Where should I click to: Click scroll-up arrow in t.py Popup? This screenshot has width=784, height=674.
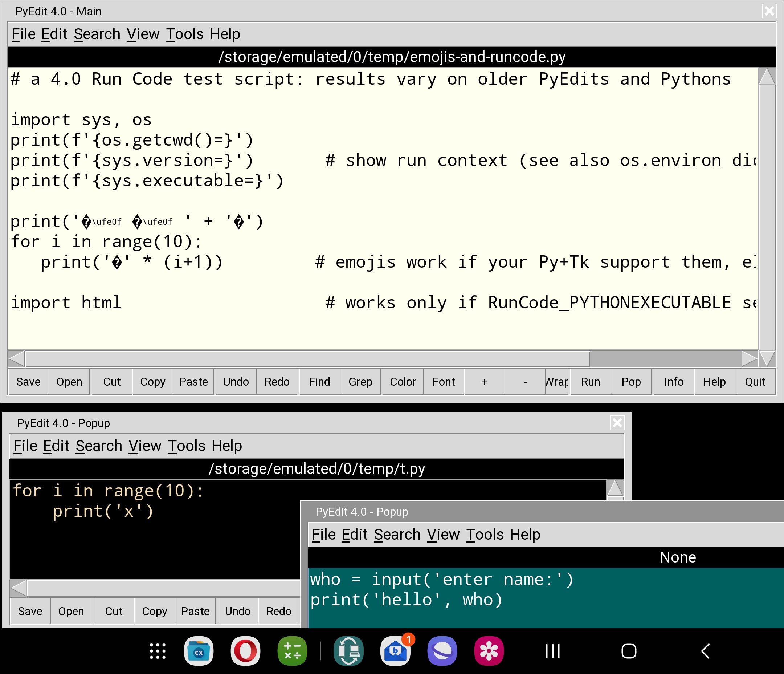pyautogui.click(x=615, y=488)
